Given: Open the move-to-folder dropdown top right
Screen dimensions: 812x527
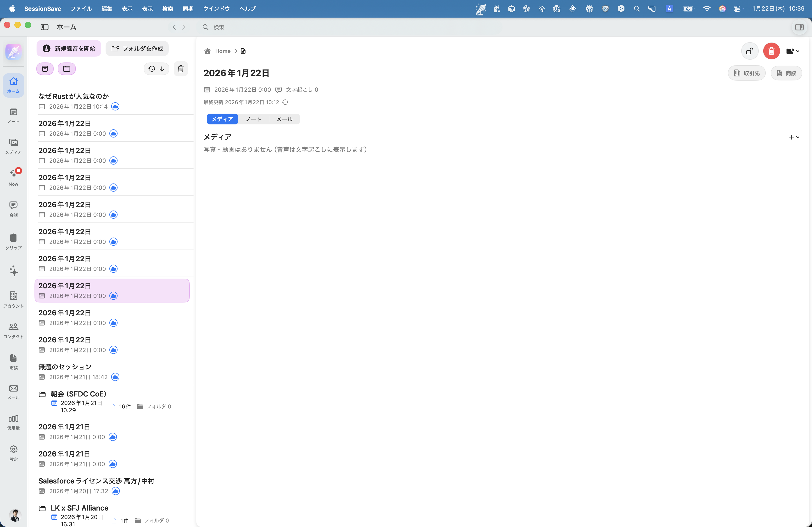Looking at the screenshot, I should tap(793, 51).
